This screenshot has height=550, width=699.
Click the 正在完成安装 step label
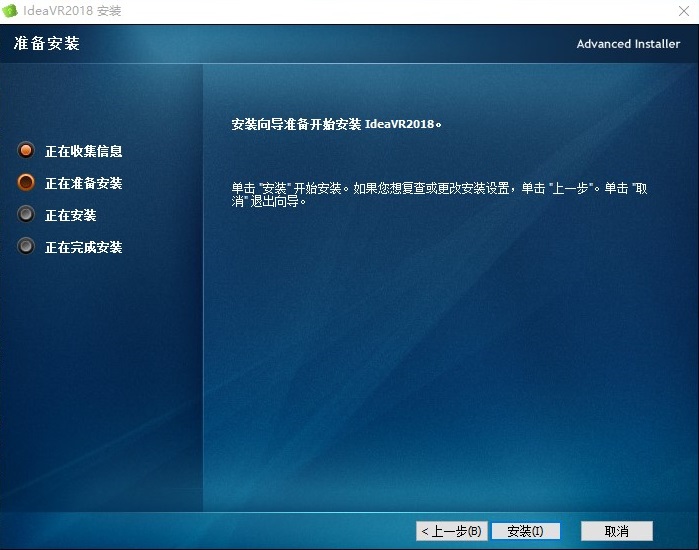(x=83, y=247)
